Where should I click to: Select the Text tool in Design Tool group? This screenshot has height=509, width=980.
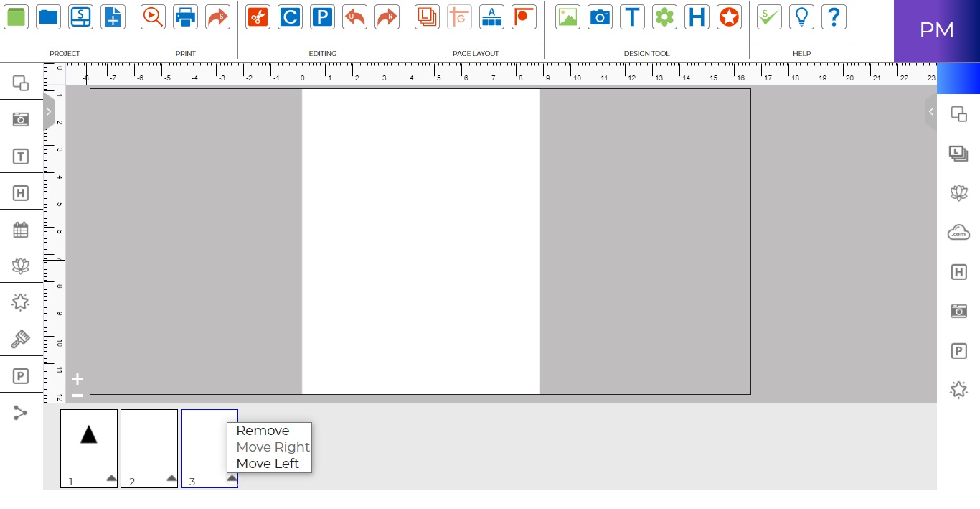pos(632,17)
